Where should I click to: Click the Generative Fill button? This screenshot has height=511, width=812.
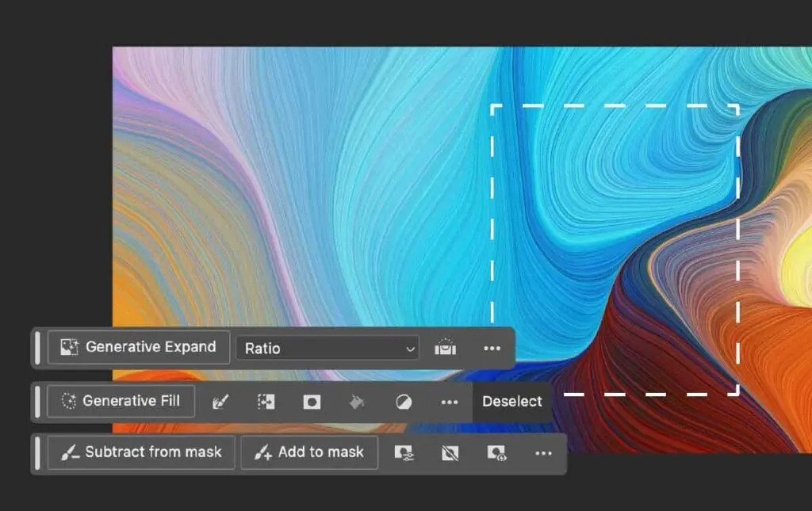(121, 401)
